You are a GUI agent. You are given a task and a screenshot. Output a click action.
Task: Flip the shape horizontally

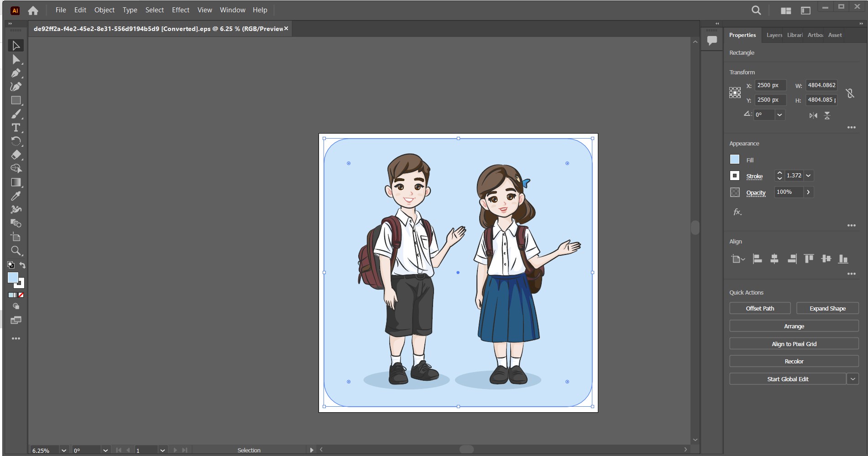813,115
